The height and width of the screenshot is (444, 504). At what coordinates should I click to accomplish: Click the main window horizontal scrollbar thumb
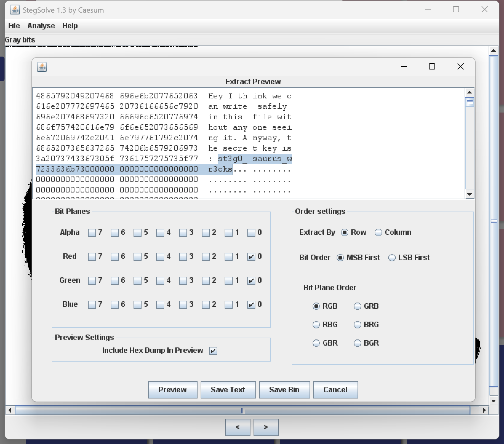(x=242, y=410)
